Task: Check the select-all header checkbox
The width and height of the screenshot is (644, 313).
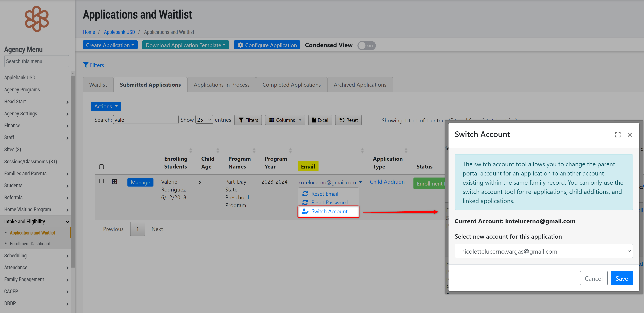Action: point(102,167)
